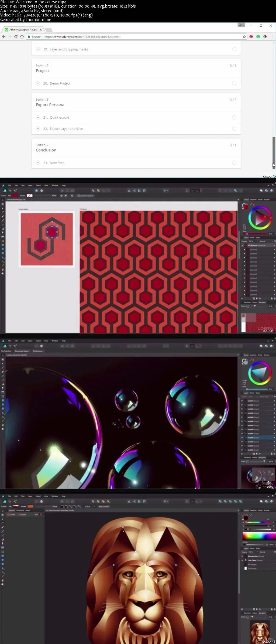Mark Quick export lecture complete
276x644 pixels.
[x=234, y=117]
